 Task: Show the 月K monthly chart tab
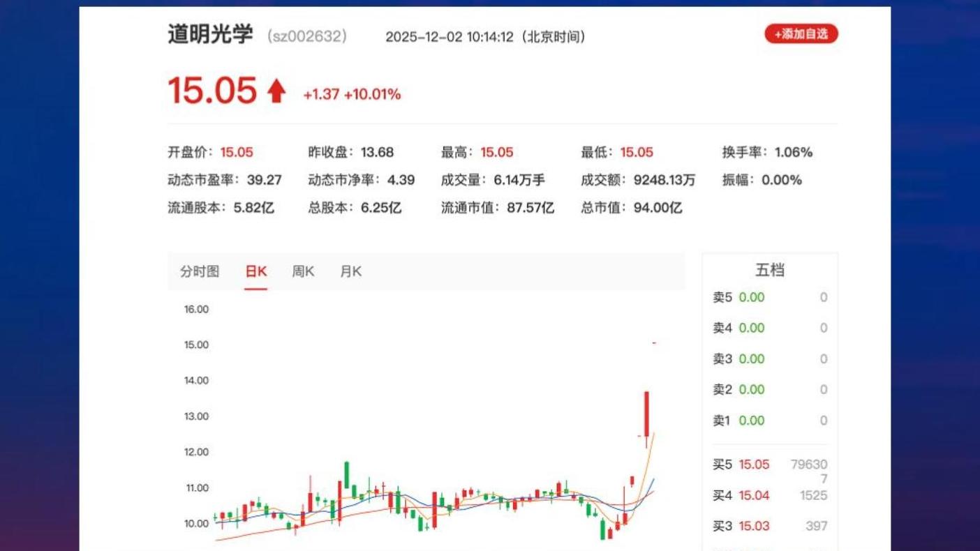coord(350,271)
